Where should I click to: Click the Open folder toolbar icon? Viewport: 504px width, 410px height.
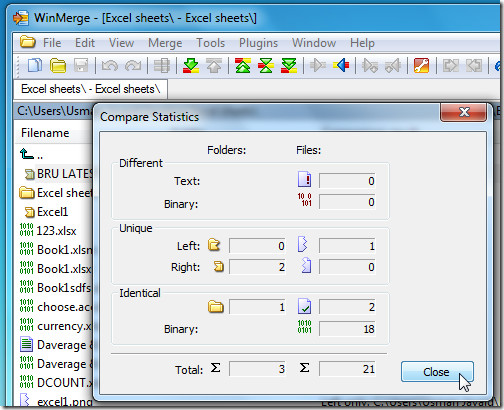coord(58,65)
